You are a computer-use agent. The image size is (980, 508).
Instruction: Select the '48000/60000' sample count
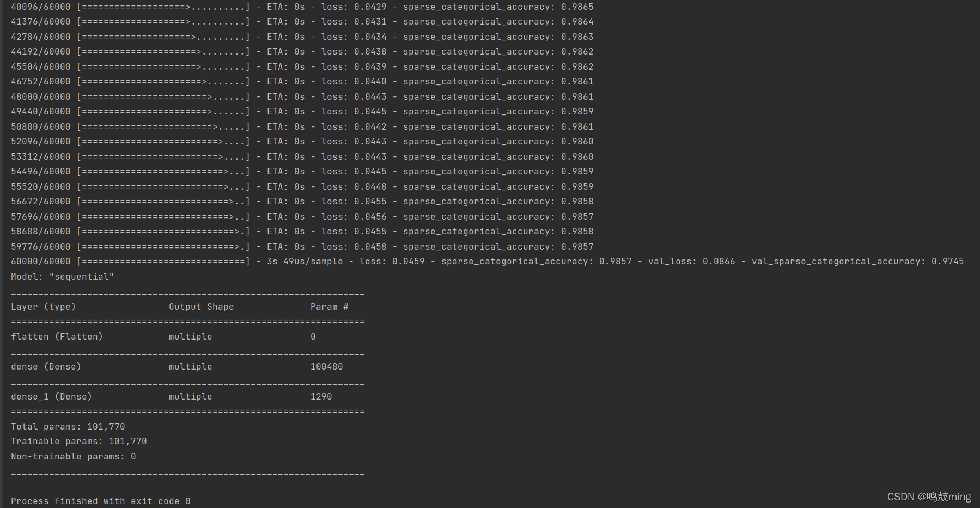[41, 97]
